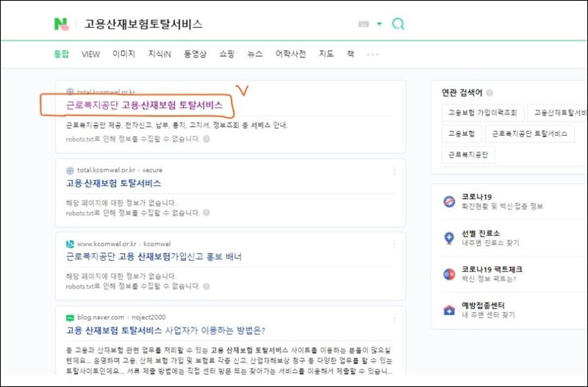Image resolution: width=588 pixels, height=387 pixels.
Task: Switch to the 이미지 tab
Action: tap(123, 54)
